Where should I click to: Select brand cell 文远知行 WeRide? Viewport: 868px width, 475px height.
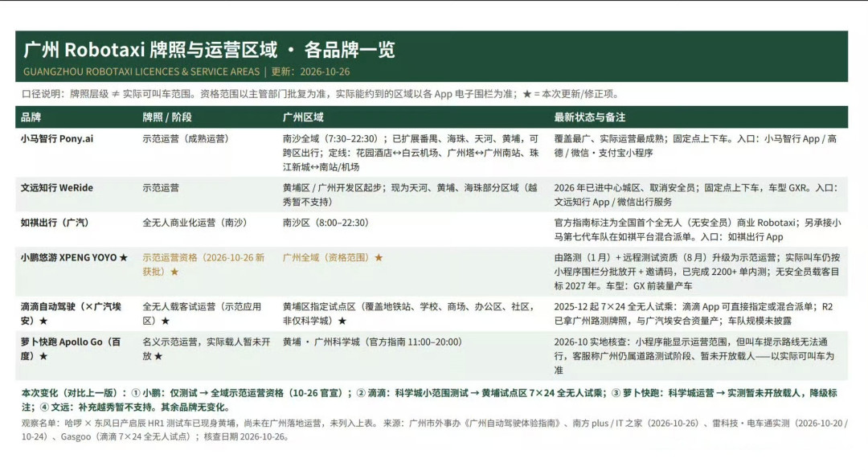[57, 188]
